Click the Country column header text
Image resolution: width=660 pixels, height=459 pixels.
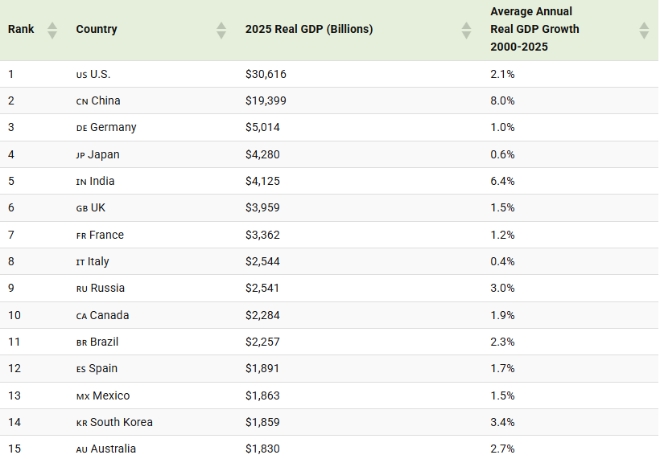tap(96, 30)
